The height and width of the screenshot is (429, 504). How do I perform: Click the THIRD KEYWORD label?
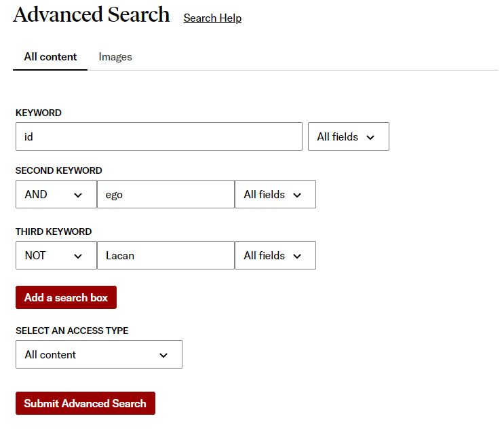tap(54, 231)
